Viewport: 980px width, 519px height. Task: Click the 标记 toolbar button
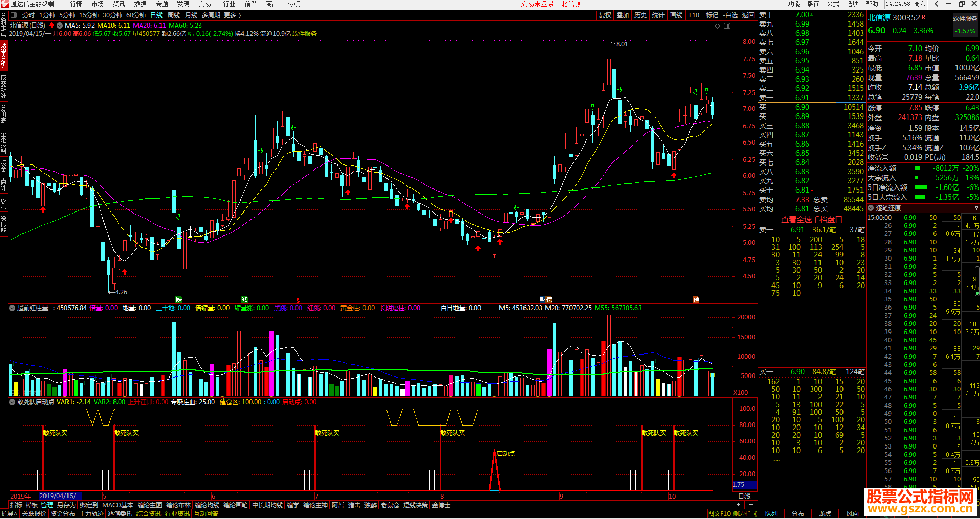[712, 15]
